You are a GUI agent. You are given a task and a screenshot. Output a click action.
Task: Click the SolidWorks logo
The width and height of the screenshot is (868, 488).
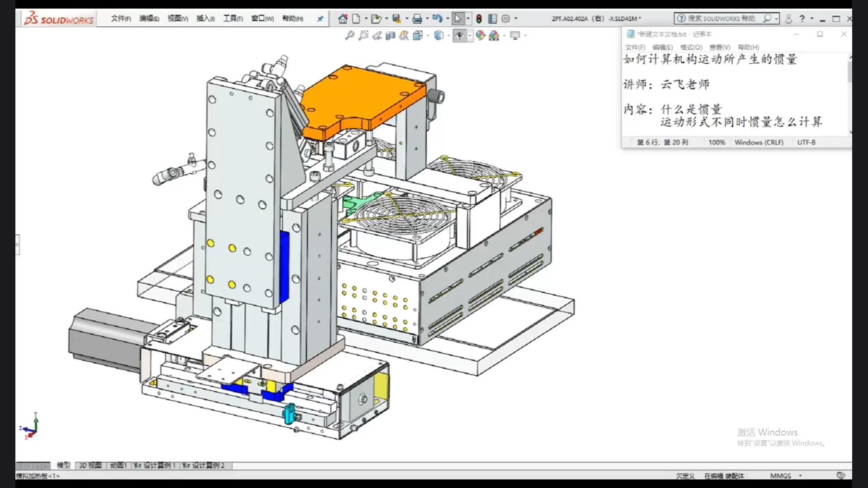pyautogui.click(x=59, y=19)
